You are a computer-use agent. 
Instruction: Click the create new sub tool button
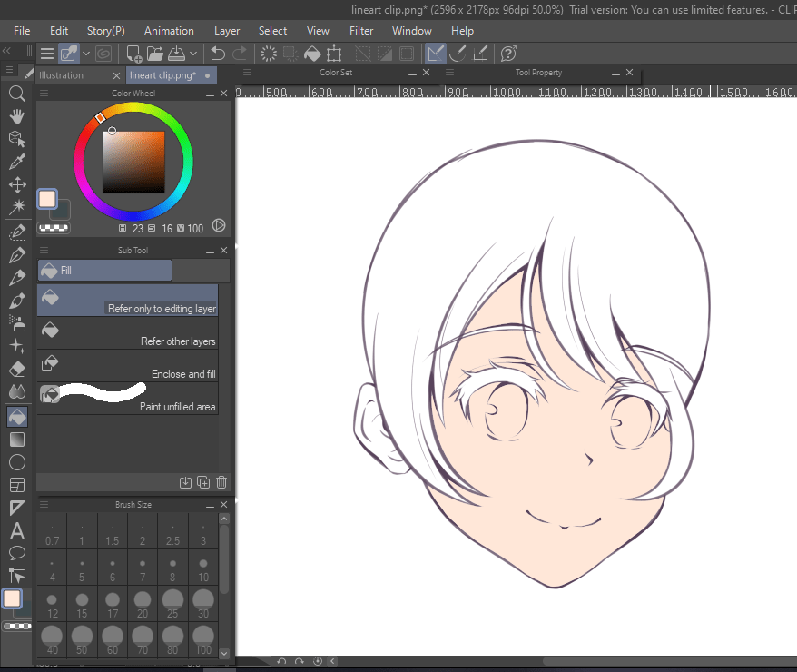tap(202, 482)
